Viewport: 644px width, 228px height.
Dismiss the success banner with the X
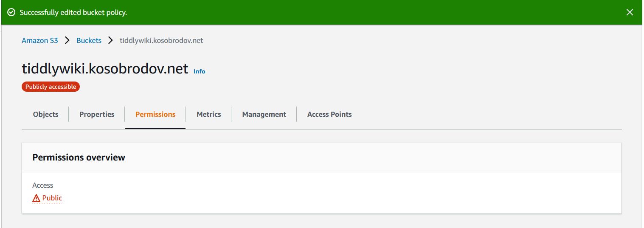[630, 12]
